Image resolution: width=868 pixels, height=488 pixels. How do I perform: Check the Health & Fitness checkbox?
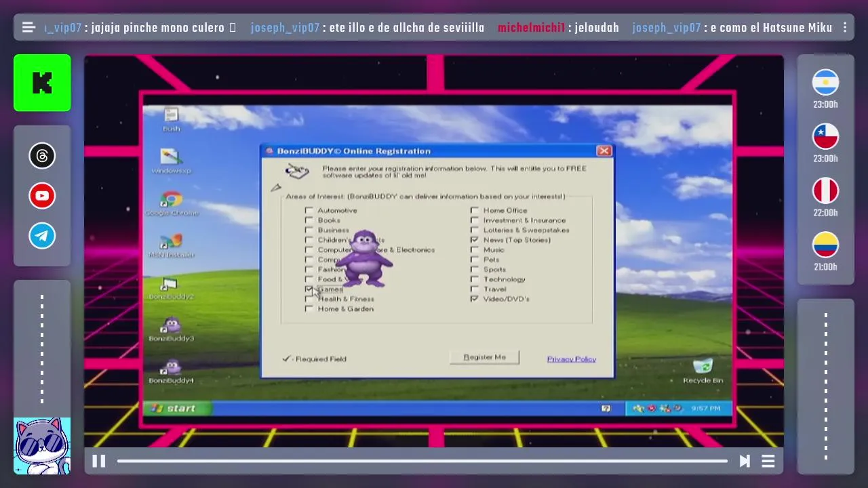coord(309,299)
